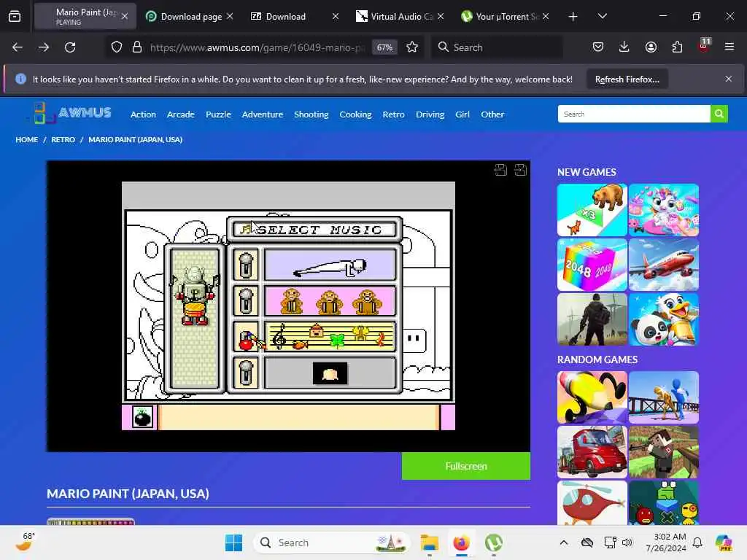
Task: Open Firefox downloads panel
Action: coord(624,47)
